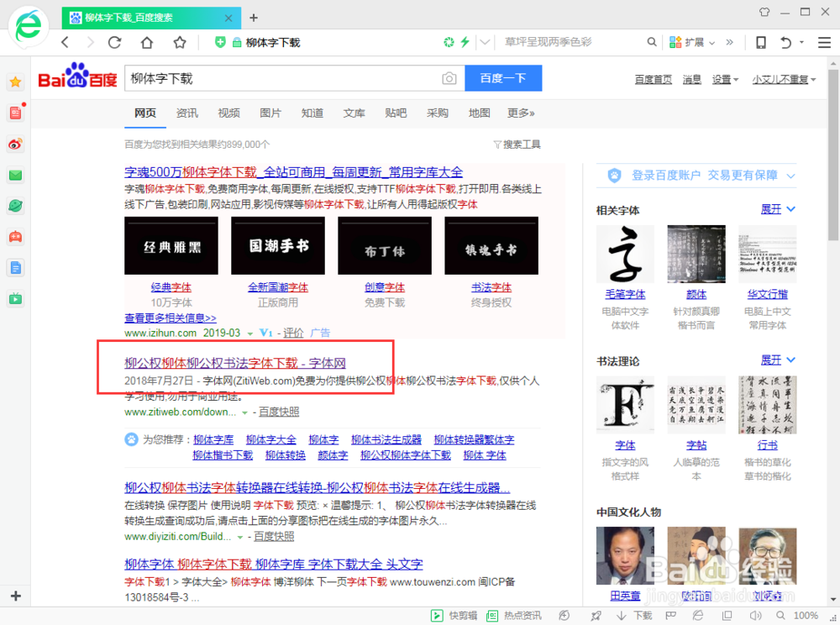Open 柳公权柳体柳公权书法字体下载 - 字体网 result

[235, 363]
